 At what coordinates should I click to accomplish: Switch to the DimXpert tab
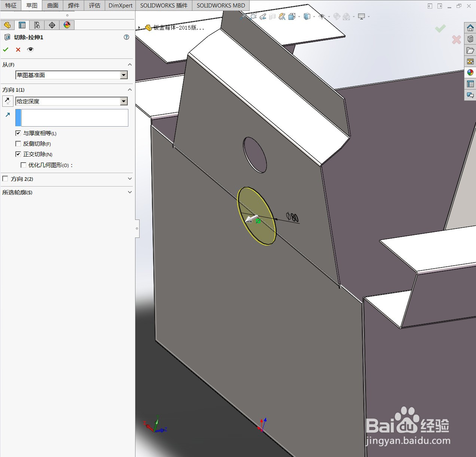(x=120, y=5)
